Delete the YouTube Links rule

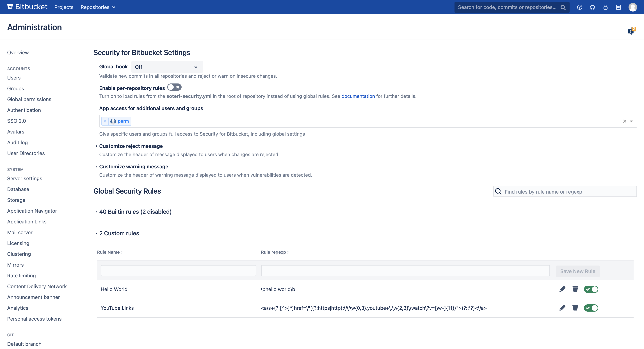click(x=575, y=308)
